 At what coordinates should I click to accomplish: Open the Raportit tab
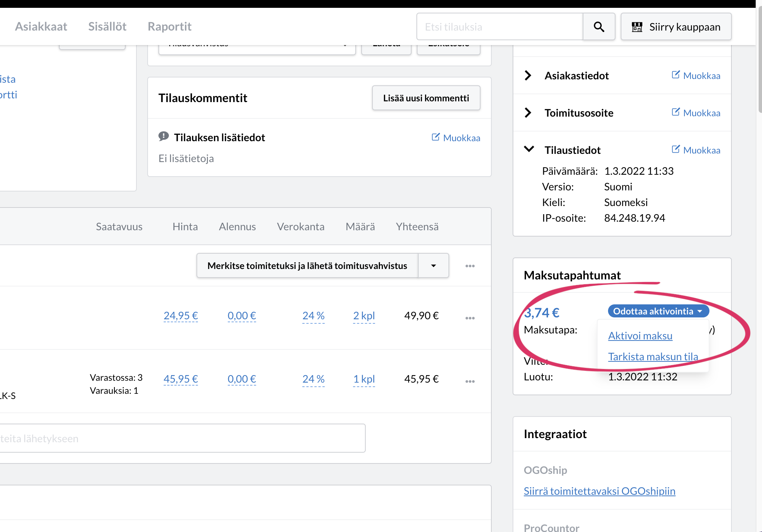pyautogui.click(x=169, y=26)
